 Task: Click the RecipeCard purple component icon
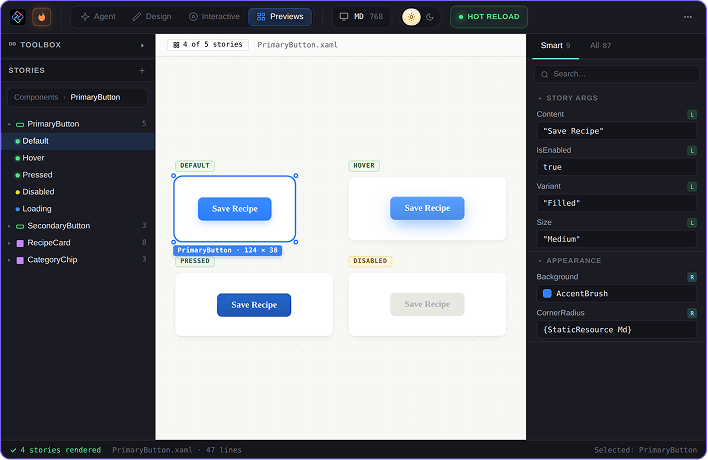(20, 243)
